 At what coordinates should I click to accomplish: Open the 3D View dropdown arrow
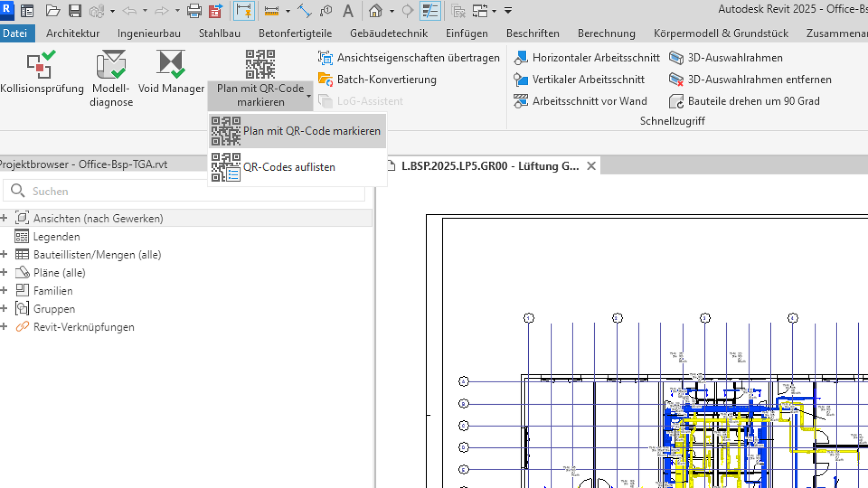(x=392, y=11)
